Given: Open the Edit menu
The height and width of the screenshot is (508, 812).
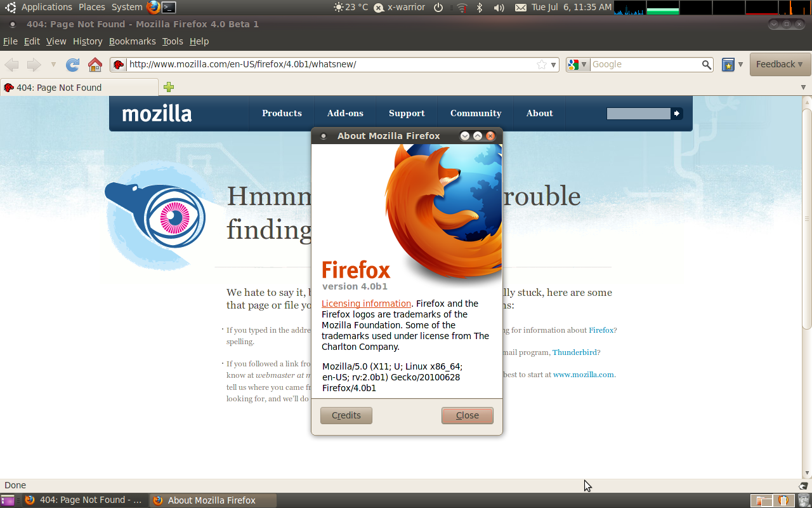Looking at the screenshot, I should tap(32, 41).
